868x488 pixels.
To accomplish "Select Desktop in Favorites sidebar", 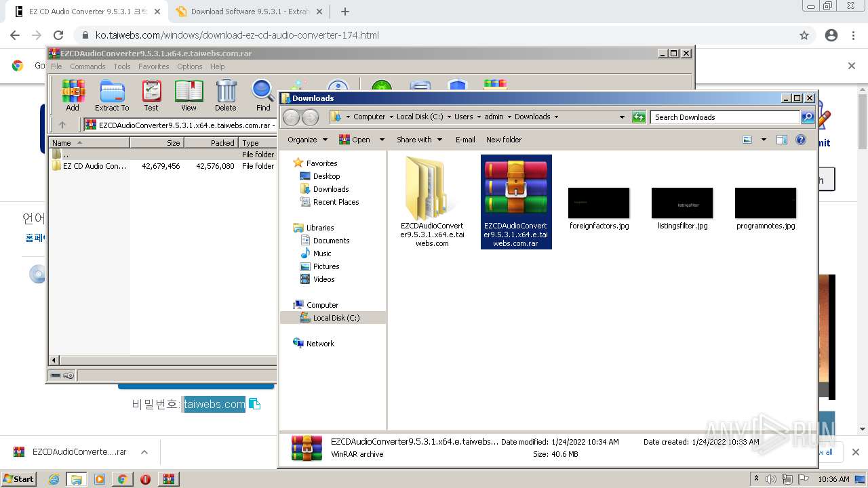I will click(x=326, y=176).
